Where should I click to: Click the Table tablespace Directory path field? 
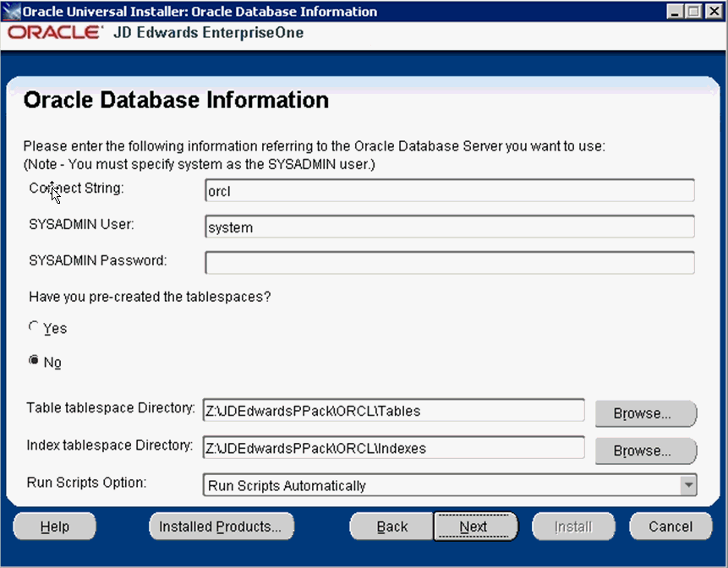click(393, 411)
